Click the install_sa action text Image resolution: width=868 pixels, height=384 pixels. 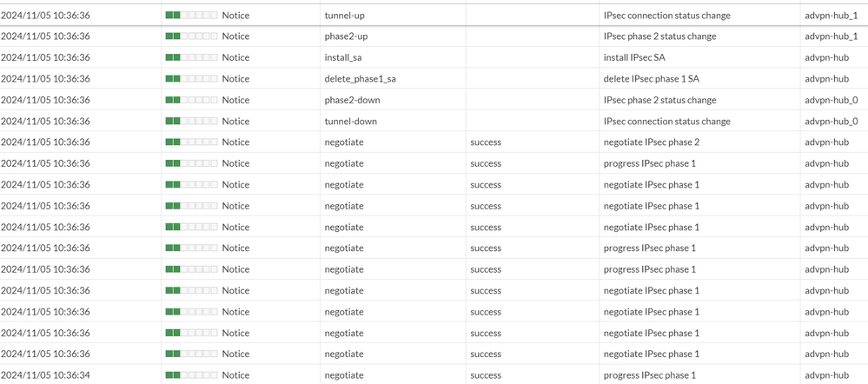[343, 57]
